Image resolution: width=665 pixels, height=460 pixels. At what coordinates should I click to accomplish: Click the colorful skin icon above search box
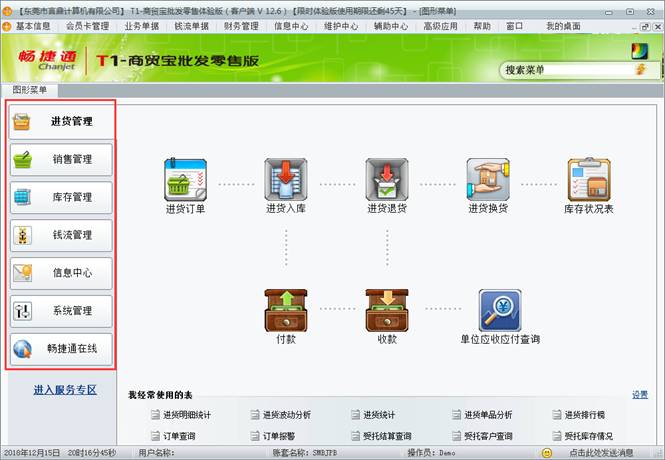[639, 50]
